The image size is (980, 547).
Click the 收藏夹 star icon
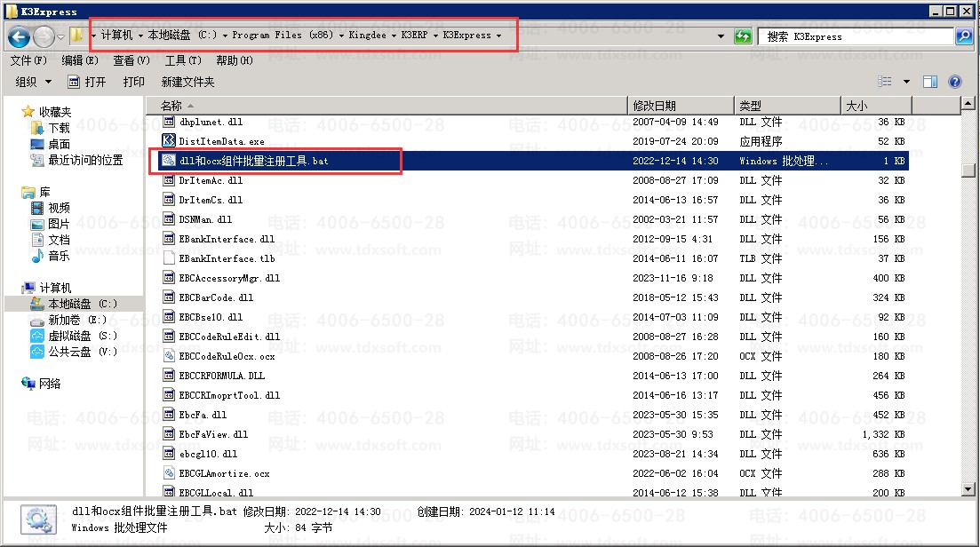pyautogui.click(x=28, y=112)
